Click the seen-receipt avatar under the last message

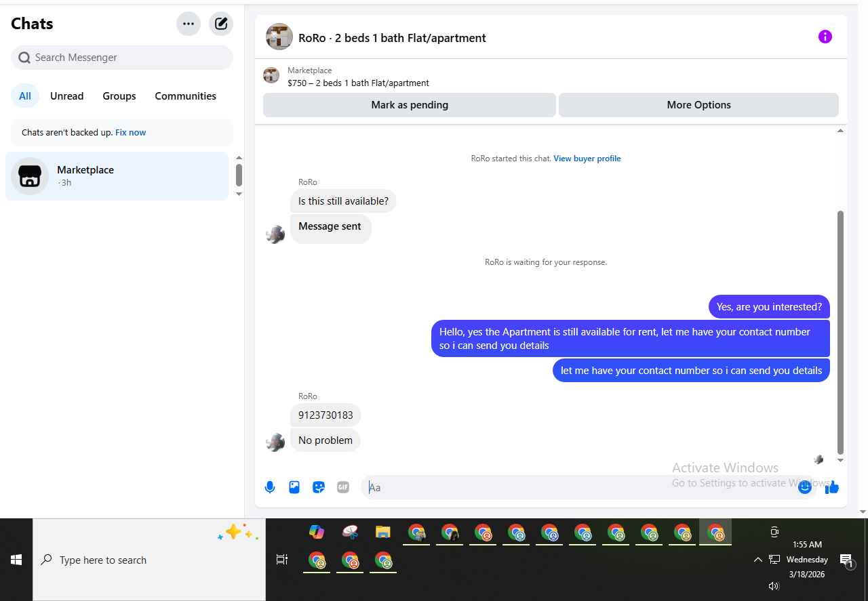point(818,459)
